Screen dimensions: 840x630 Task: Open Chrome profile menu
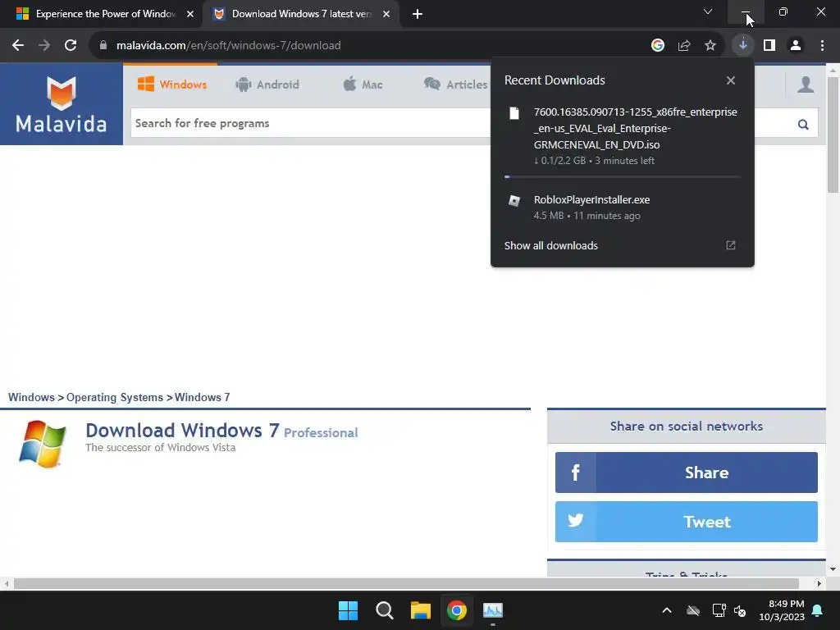tap(796, 46)
